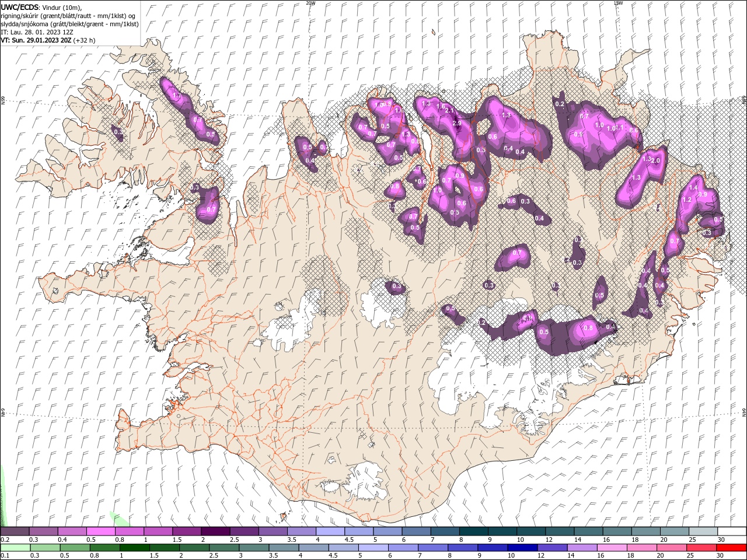Select the snow legend swatch starting at 18
This screenshot has width=747, height=560.
[x=645, y=531]
